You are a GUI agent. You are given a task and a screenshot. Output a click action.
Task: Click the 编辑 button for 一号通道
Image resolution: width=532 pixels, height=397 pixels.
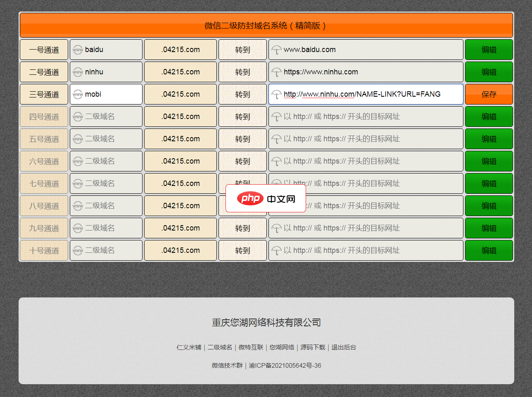click(489, 49)
